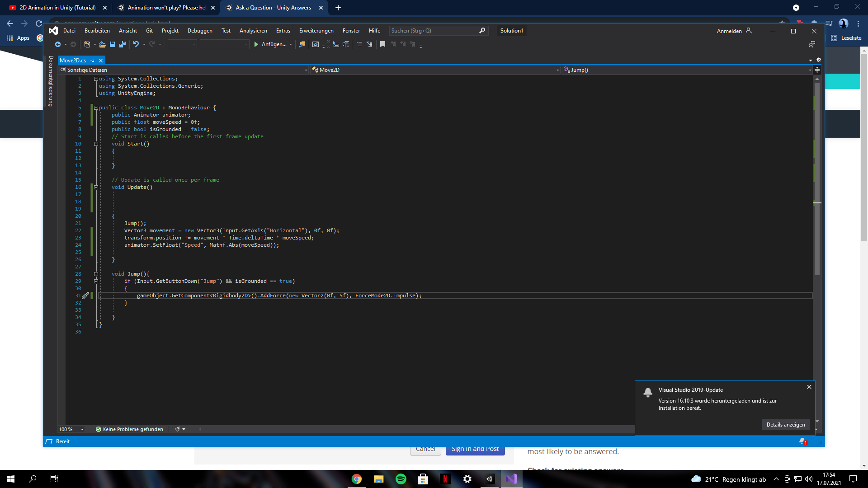The width and height of the screenshot is (868, 488).
Task: Pin the Move2D.cs tab
Action: click(93, 61)
